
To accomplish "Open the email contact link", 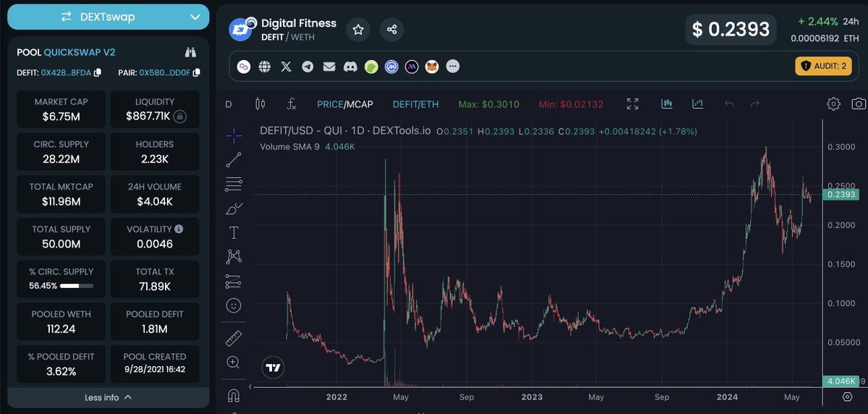I will point(329,67).
